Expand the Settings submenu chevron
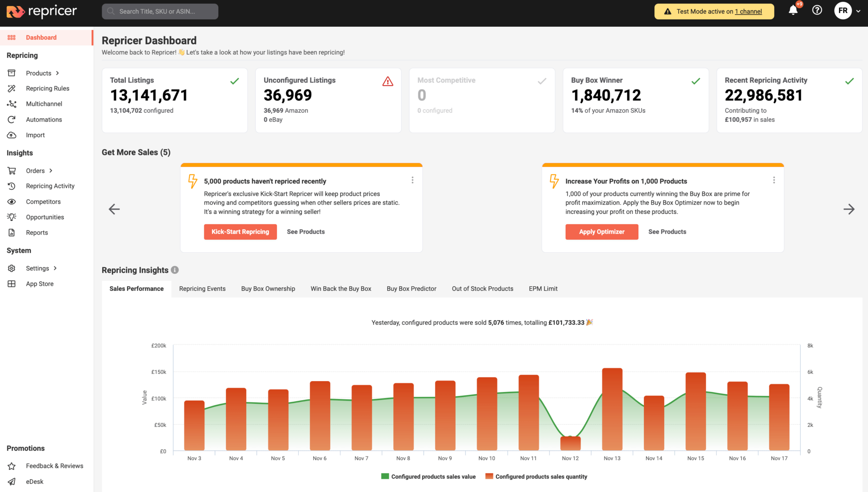 coord(55,268)
